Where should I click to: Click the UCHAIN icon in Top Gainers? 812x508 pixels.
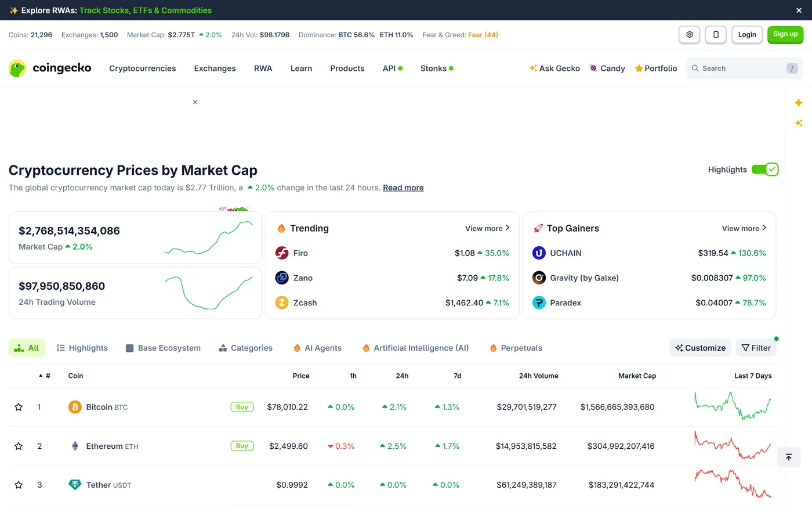pyautogui.click(x=539, y=253)
